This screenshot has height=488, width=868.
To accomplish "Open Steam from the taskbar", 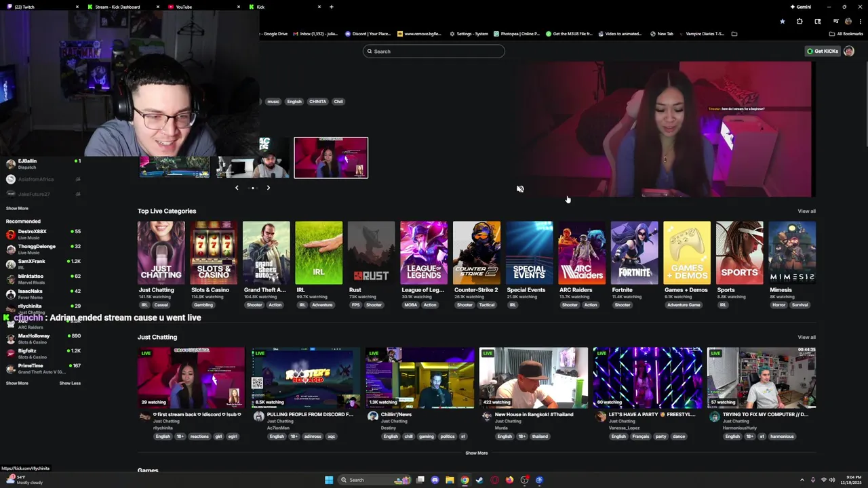I will [x=479, y=480].
